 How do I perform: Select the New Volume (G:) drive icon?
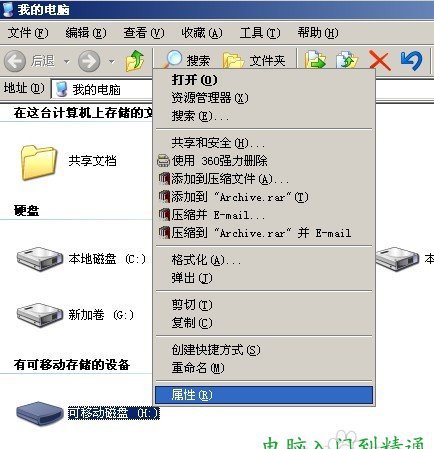40,314
